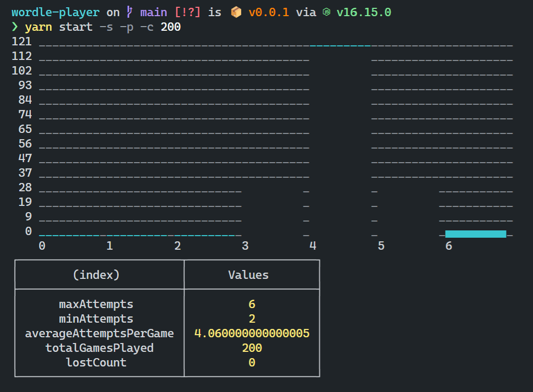Click the v0.0.1 package version
Screen dimensions: 533x392
(x=268, y=12)
